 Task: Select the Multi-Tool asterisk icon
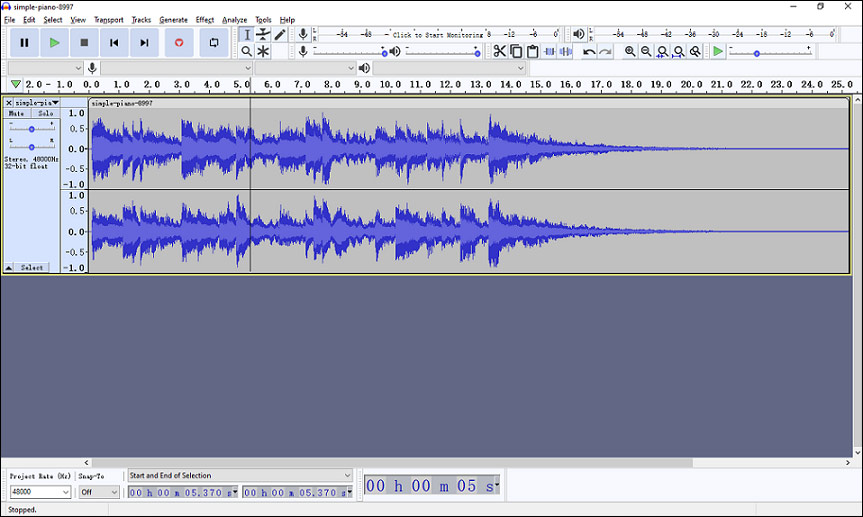[263, 51]
